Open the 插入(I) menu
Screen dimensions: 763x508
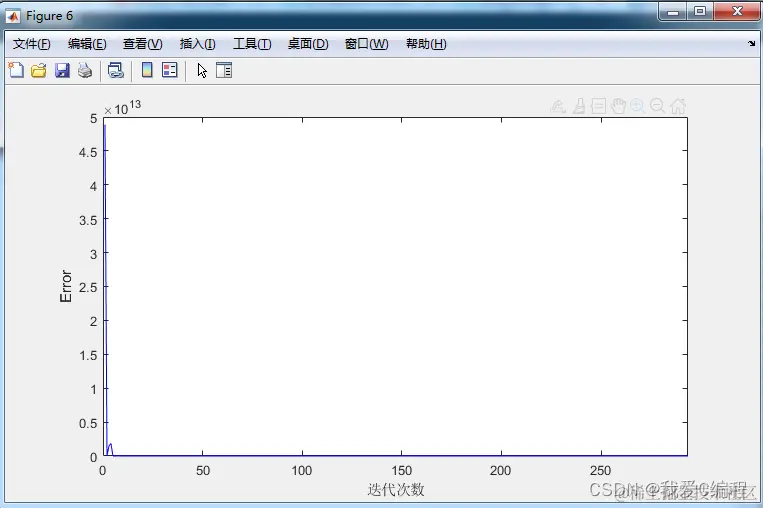pos(198,44)
